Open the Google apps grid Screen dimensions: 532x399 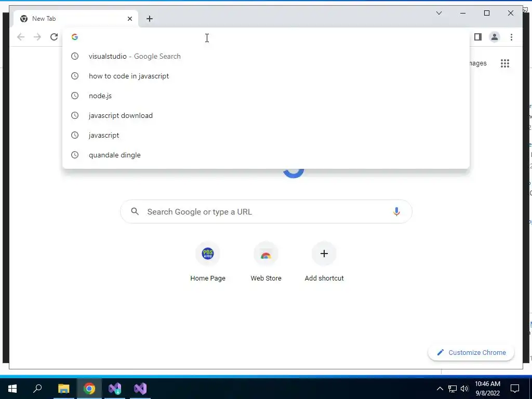505,63
